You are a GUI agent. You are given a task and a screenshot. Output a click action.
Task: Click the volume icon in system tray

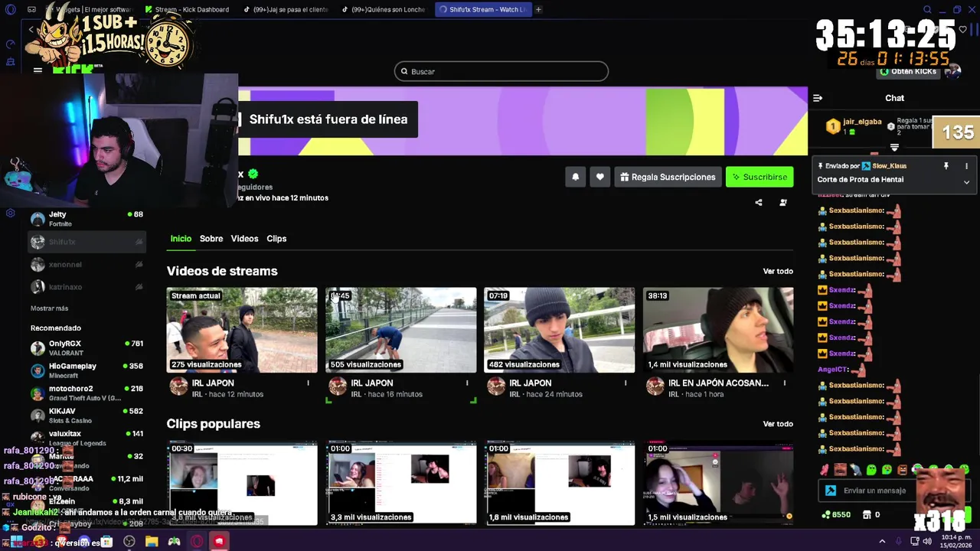click(927, 541)
